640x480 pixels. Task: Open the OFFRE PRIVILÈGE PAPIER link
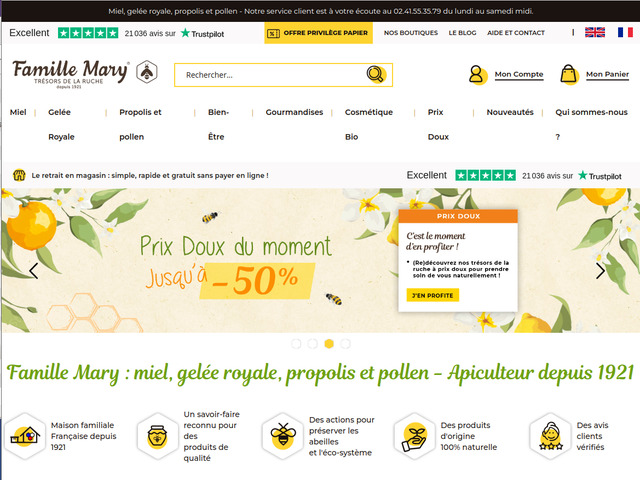[318, 33]
